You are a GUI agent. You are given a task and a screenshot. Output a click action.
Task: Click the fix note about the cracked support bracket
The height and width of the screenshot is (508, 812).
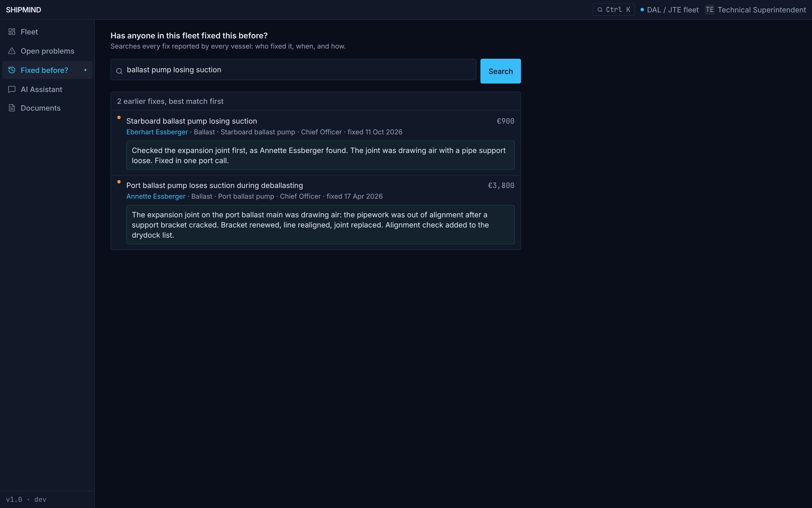pos(320,224)
